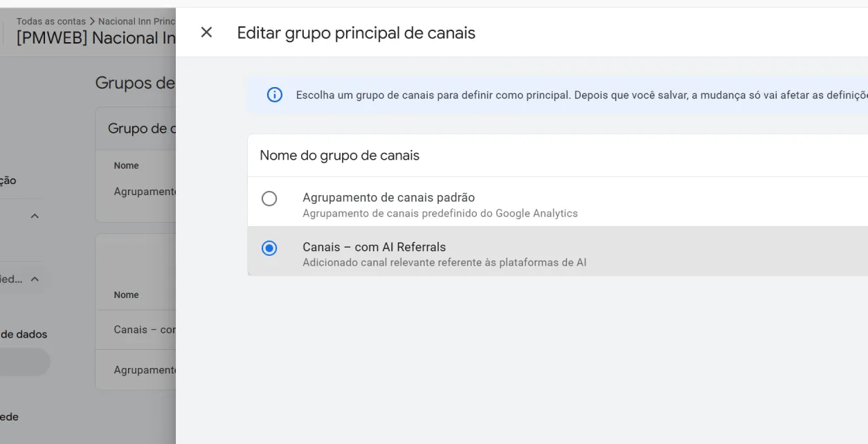Close the Editar grupo principal de canais panel

[x=206, y=33]
